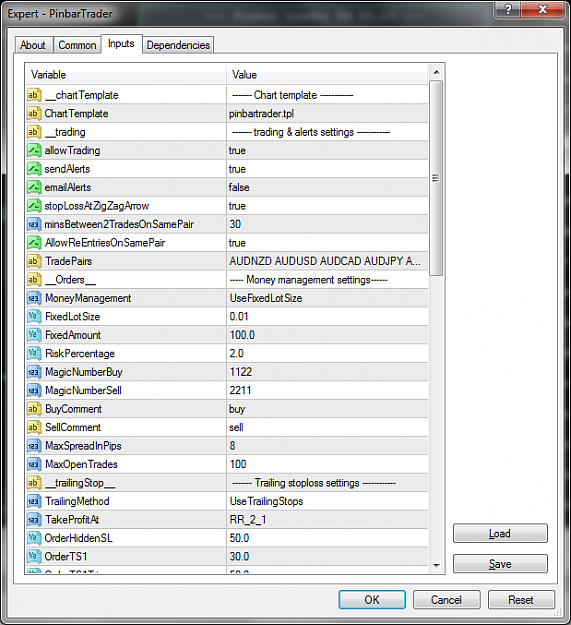
Task: Click the string icon next to __trading
Action: point(34,132)
